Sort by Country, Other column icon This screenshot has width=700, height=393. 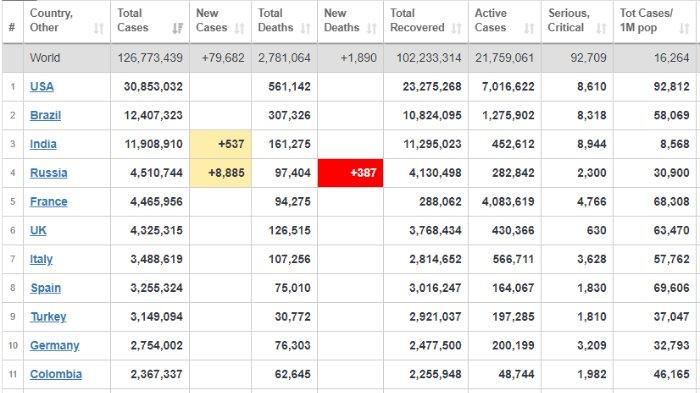click(99, 29)
